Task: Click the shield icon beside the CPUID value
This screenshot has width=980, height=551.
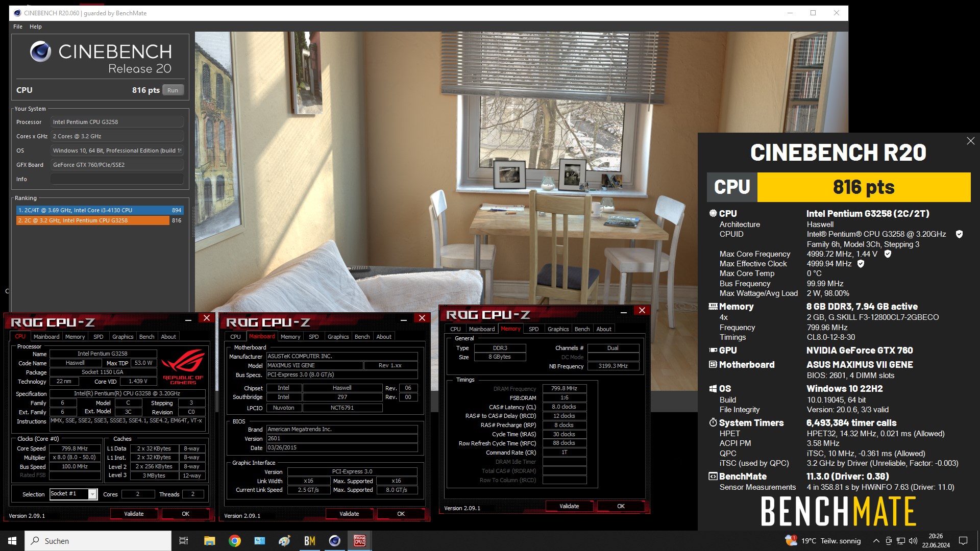Action: 959,234
